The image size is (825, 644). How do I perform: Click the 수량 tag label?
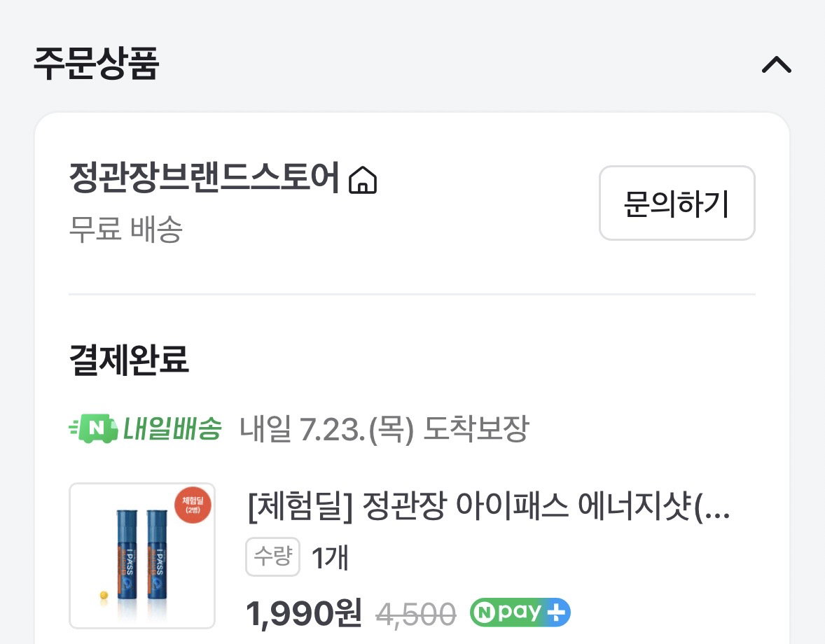pyautogui.click(x=272, y=556)
